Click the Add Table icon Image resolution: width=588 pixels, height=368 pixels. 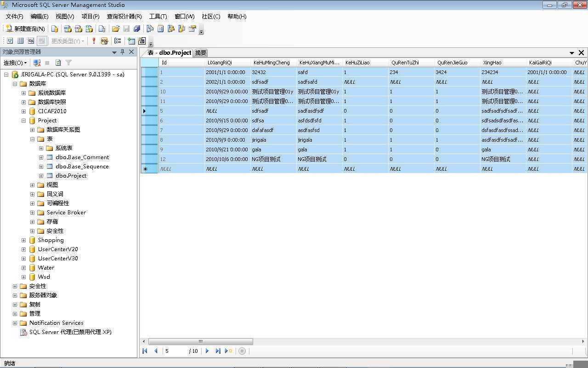click(x=131, y=41)
